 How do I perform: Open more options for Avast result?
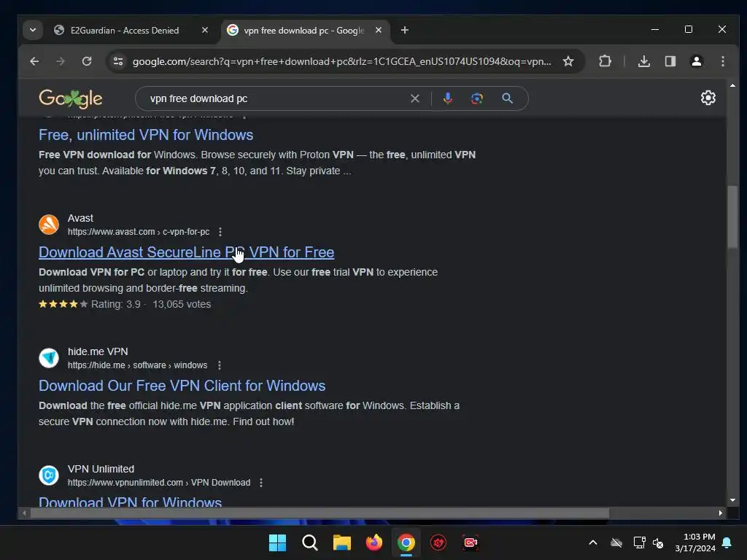[220, 232]
